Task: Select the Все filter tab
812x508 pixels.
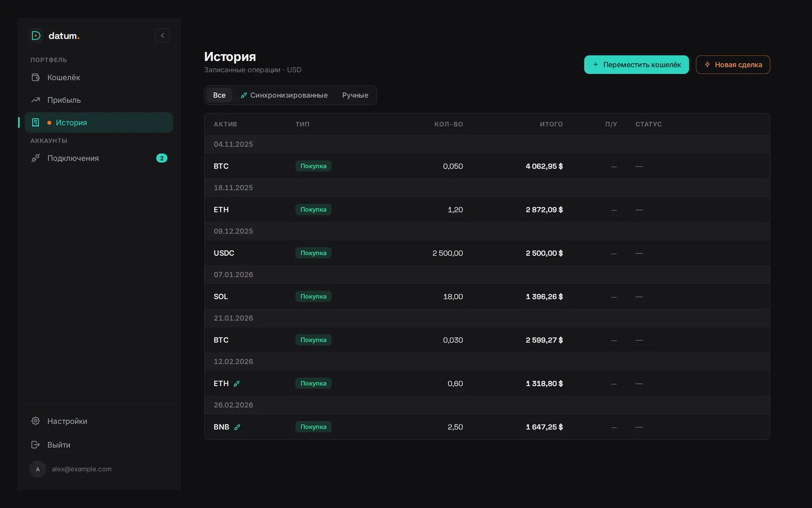Action: pos(219,95)
